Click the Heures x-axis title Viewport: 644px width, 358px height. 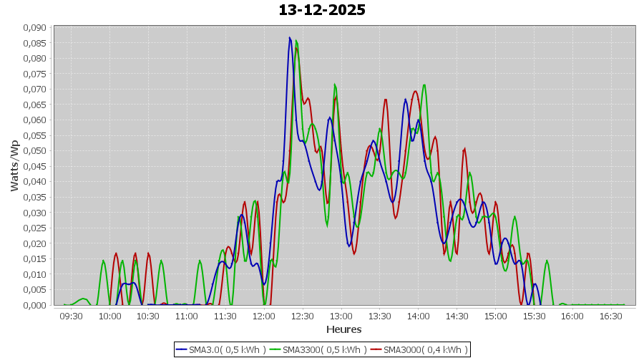tap(343, 329)
